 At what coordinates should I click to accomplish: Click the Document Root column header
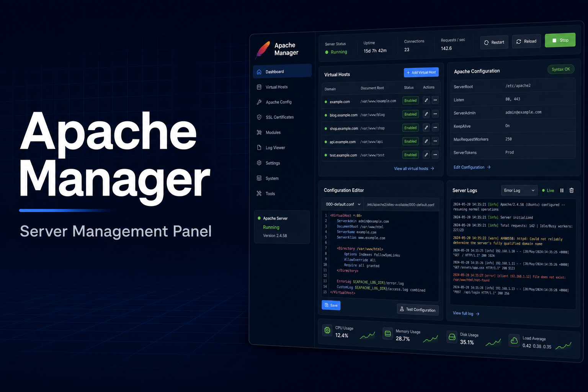point(372,88)
